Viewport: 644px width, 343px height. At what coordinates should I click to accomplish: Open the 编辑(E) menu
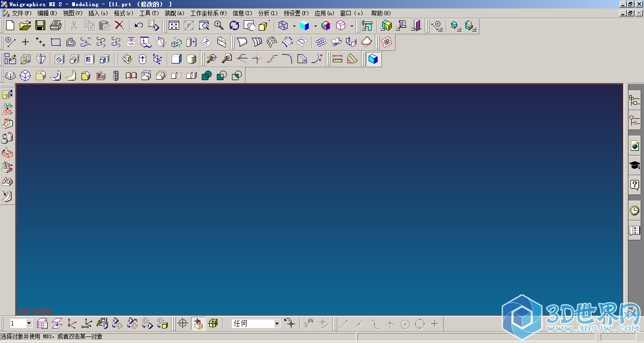(47, 13)
